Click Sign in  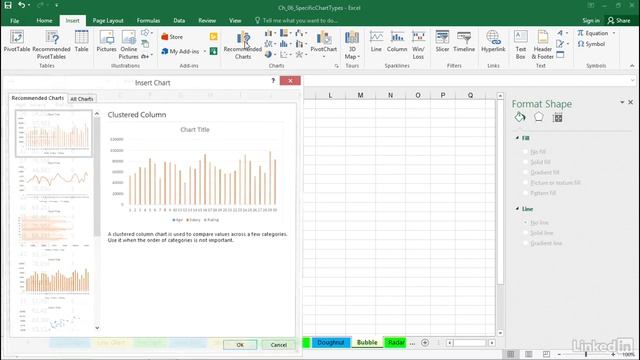591,20
